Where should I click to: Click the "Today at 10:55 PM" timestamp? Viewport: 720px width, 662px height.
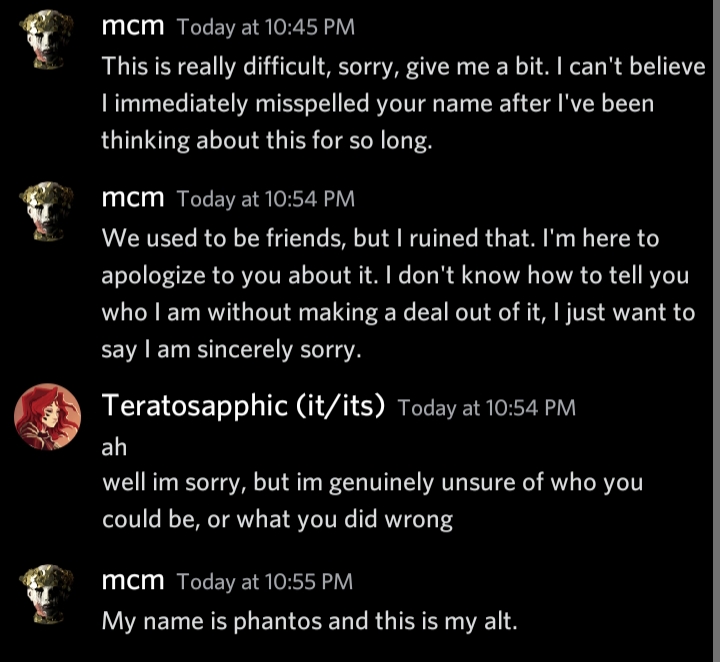point(265,581)
